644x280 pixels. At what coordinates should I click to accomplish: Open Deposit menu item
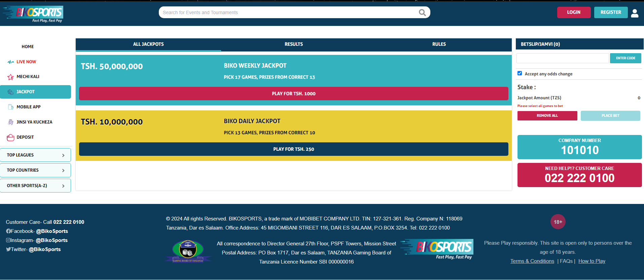click(25, 137)
